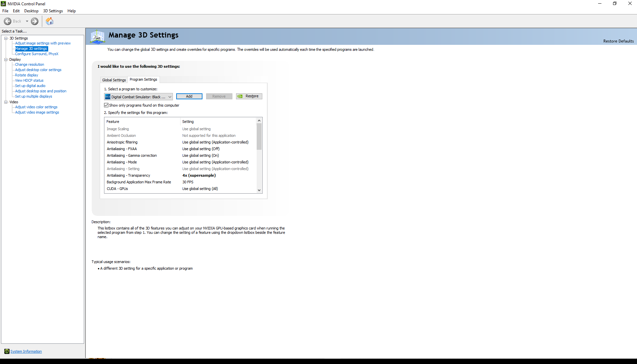Collapse the 3D Settings tree node
Screen dimensions: 637x364
[x=6, y=38]
